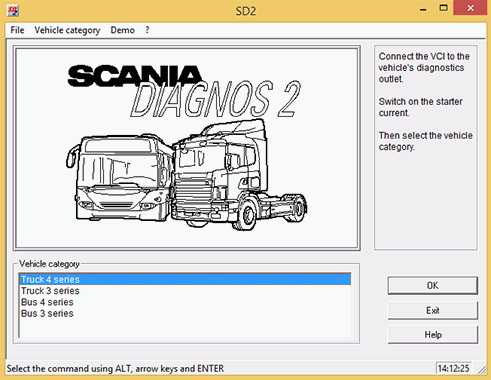Click the SD2 application icon in title bar
Viewport: 491px width, 380px height.
click(x=13, y=10)
